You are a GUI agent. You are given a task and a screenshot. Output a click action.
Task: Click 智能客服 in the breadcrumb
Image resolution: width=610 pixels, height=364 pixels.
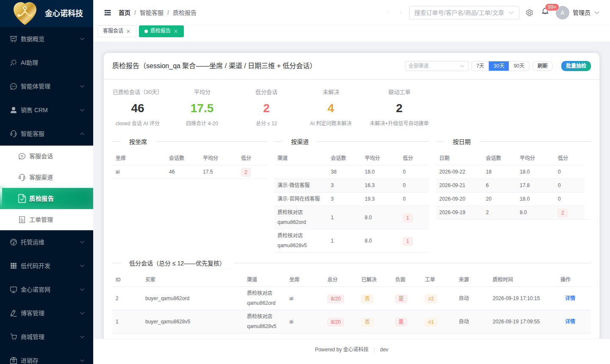152,13
